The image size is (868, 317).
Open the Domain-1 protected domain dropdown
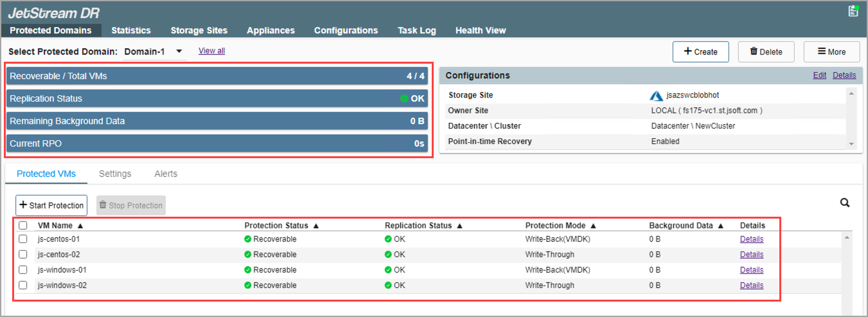tap(154, 51)
